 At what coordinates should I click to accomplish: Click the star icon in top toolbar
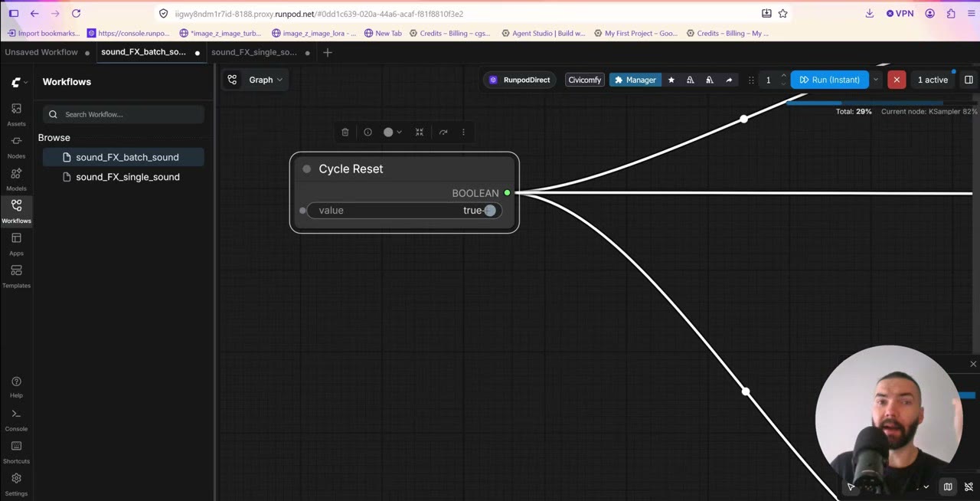(671, 80)
